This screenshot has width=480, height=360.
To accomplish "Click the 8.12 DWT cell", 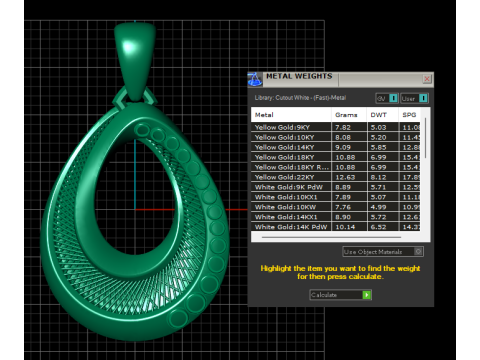I will [x=382, y=177].
